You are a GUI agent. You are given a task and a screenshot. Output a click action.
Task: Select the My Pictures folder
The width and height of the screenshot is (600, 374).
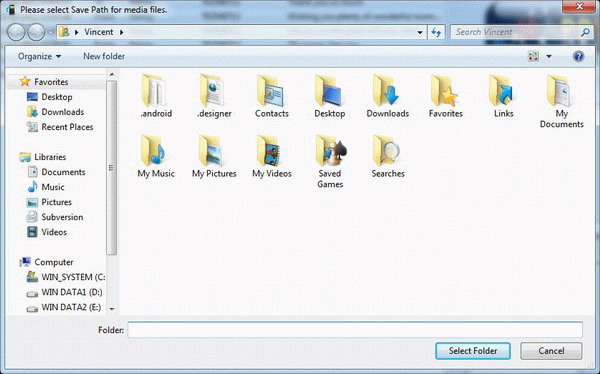[x=214, y=156]
